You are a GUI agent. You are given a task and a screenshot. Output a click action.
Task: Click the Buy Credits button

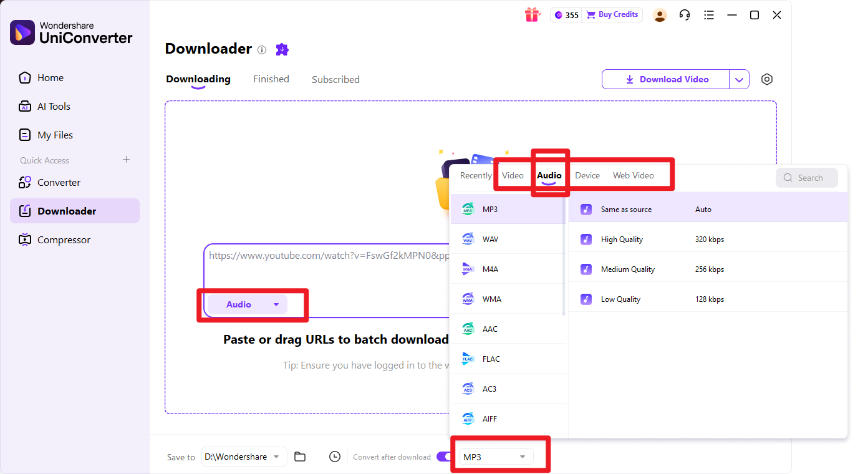click(x=612, y=15)
